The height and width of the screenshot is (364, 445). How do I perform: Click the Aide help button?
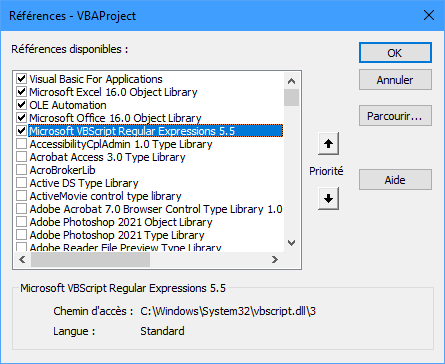point(395,180)
